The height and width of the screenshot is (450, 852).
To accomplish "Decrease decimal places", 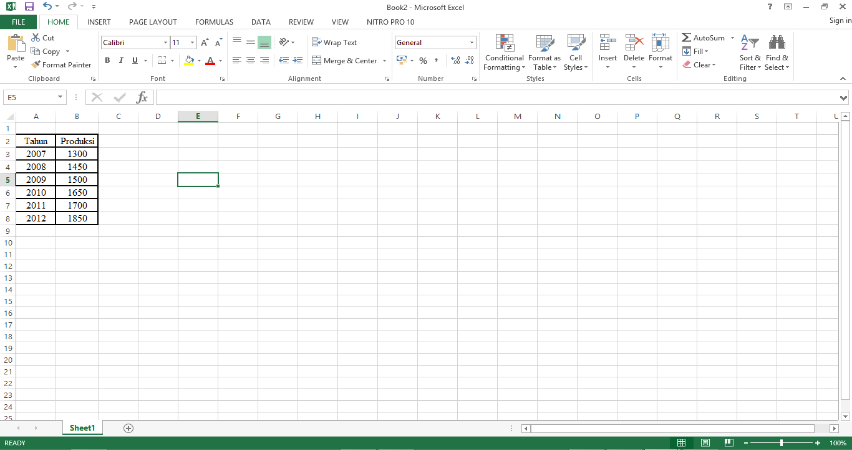I will tap(469, 60).
